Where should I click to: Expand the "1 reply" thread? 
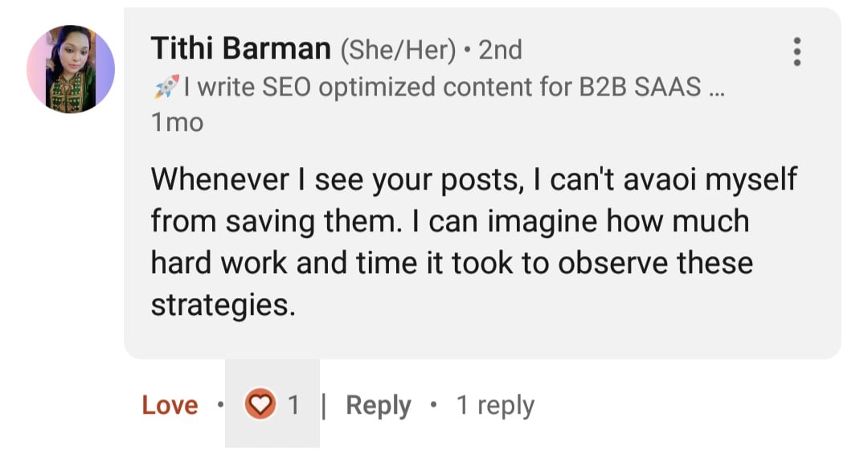495,405
